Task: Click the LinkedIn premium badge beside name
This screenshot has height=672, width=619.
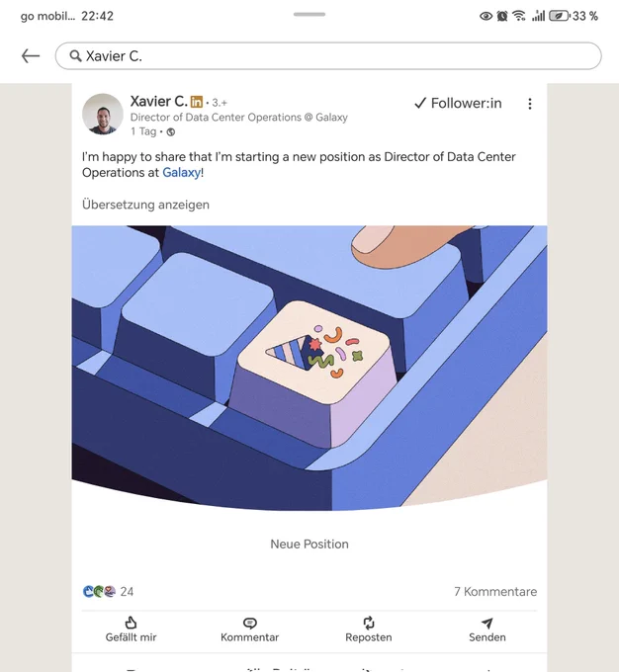Action: click(197, 102)
